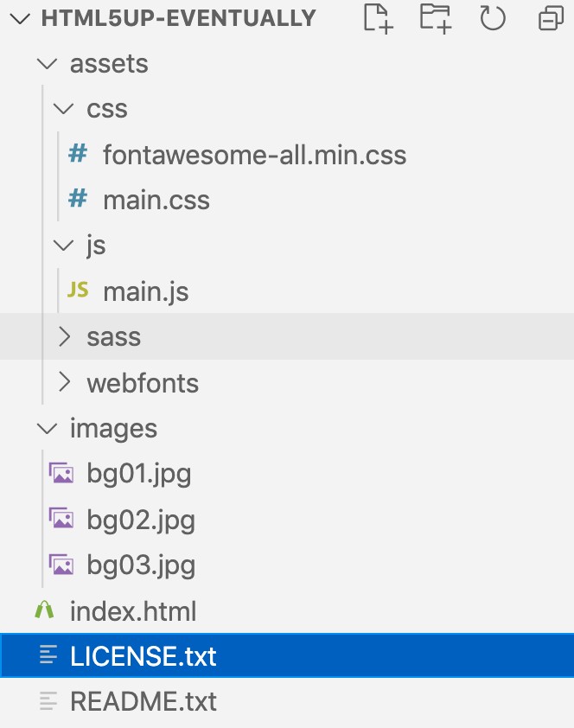This screenshot has height=728, width=574.
Task: Collapse the images folder chevron
Action: 46,428
